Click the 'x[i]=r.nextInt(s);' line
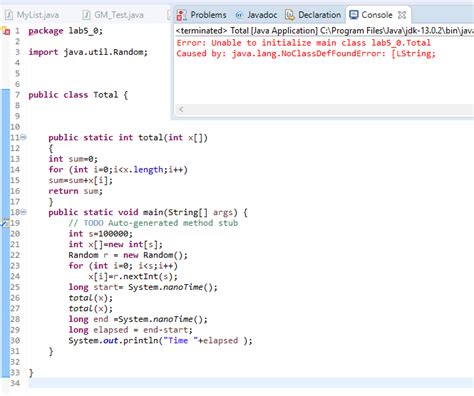Image resolution: width=474 pixels, height=396 pixels. [x=133, y=276]
